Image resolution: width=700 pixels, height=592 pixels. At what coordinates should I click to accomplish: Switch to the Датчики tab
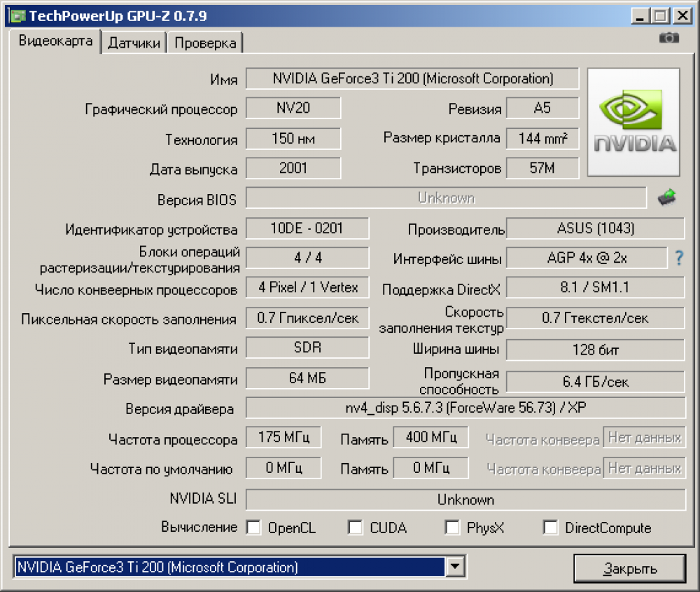[134, 43]
